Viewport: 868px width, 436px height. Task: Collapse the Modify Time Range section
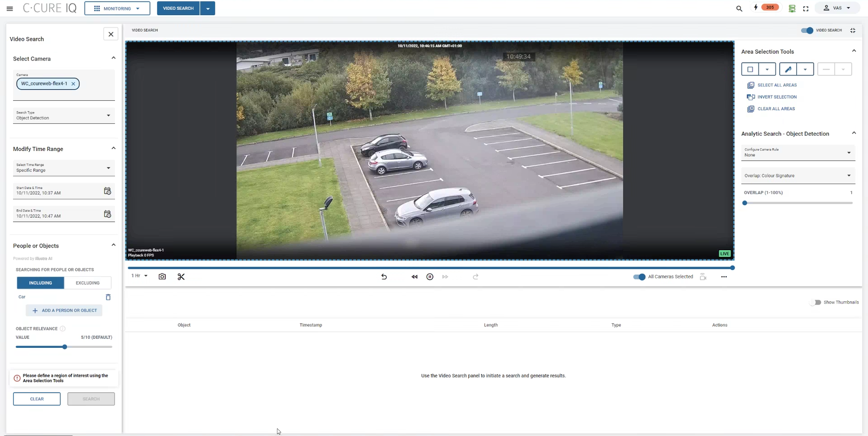click(x=113, y=149)
